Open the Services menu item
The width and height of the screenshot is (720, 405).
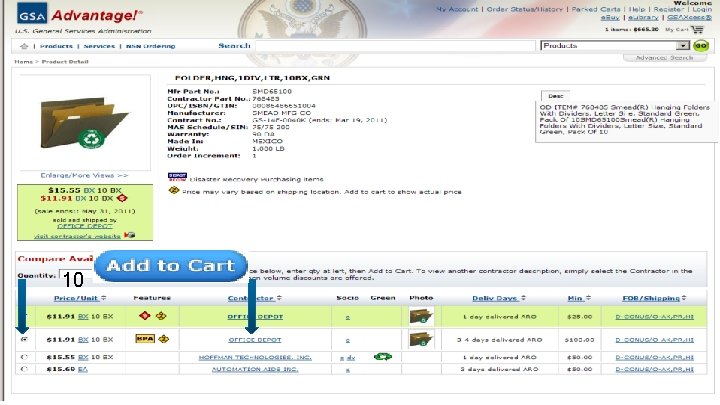[x=99, y=46]
